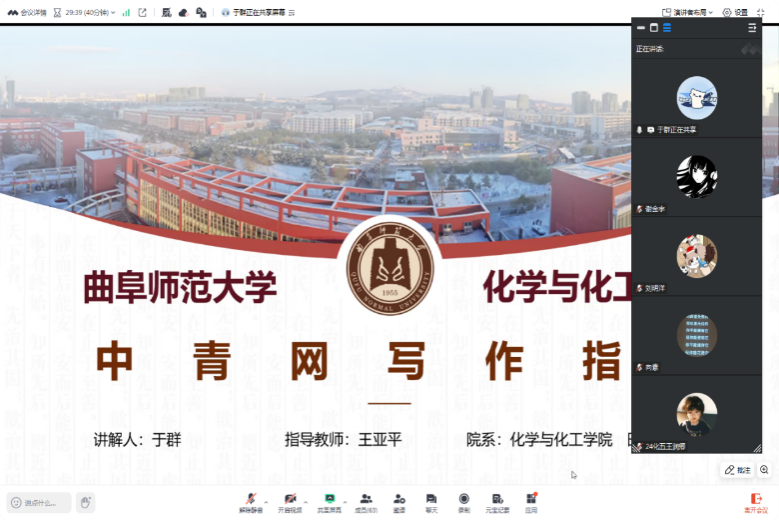Open the 聊天 chat icon

coord(431,501)
